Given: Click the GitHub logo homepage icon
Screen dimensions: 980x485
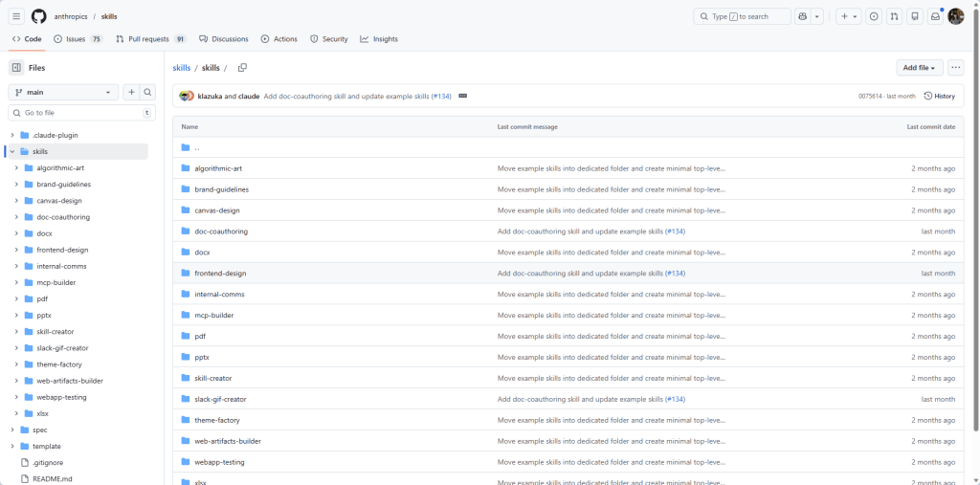Looking at the screenshot, I should (38, 16).
